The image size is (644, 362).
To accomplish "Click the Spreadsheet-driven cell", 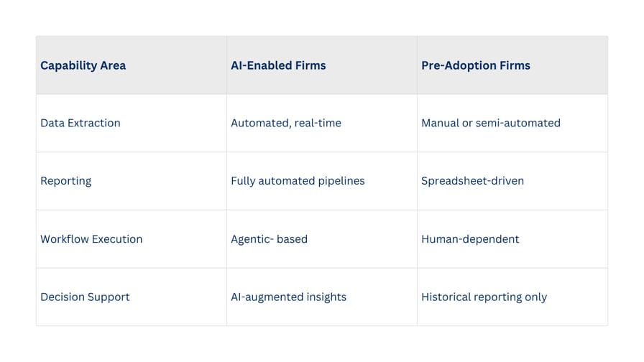I will click(x=512, y=181).
